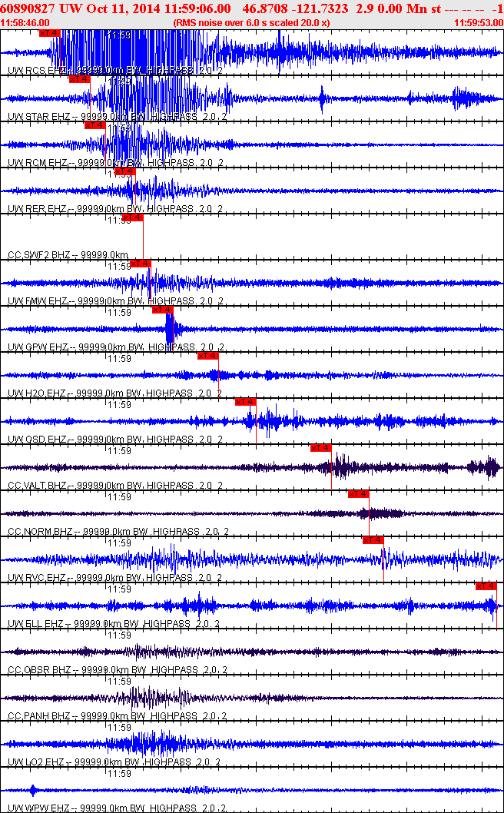
Task: Click the UW GPW EHZ station label
Action: pos(38,347)
